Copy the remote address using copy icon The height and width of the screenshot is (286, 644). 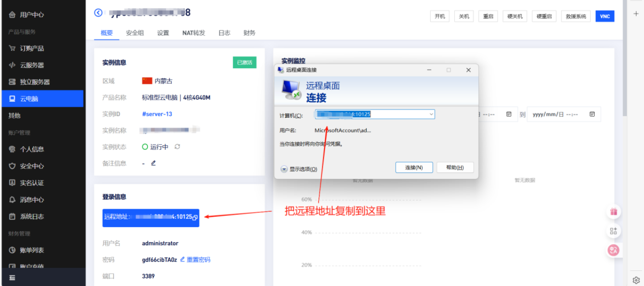tap(195, 217)
